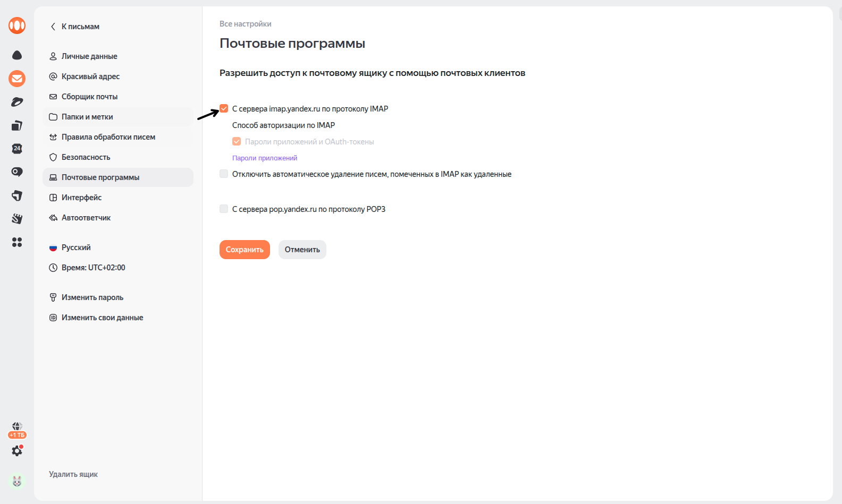Switch to the Безопасность section
Viewport: 842px width, 504px height.
(86, 157)
